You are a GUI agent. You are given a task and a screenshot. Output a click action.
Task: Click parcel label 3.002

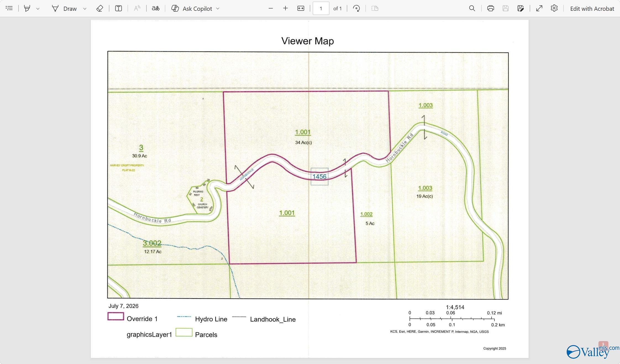[x=152, y=243]
